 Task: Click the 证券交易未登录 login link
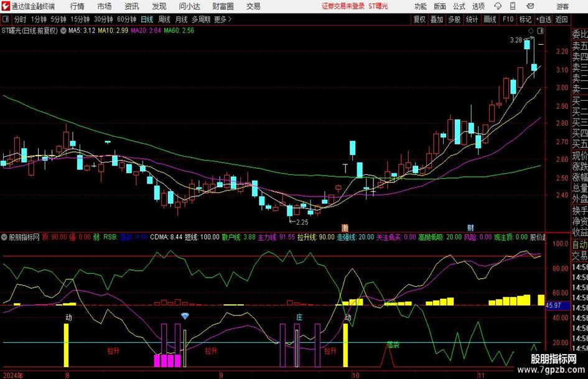[343, 6]
